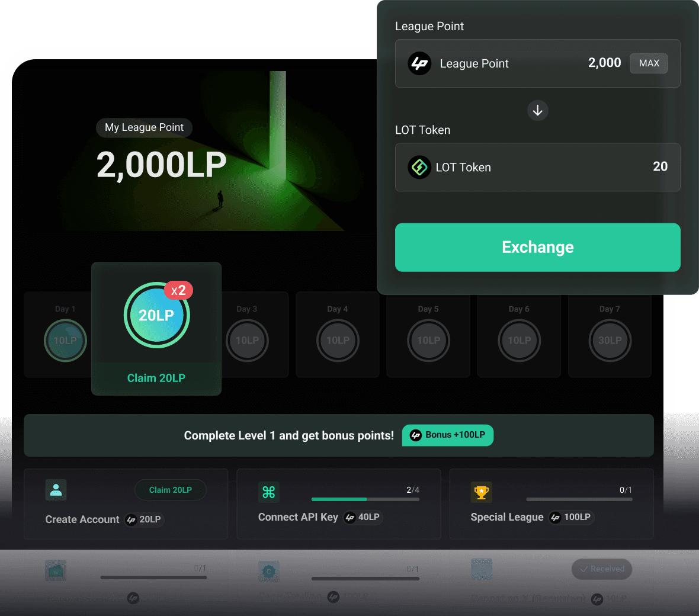Screen dimensions: 699x616
Task: Click the Day 7 30LP coin
Action: 610,340
